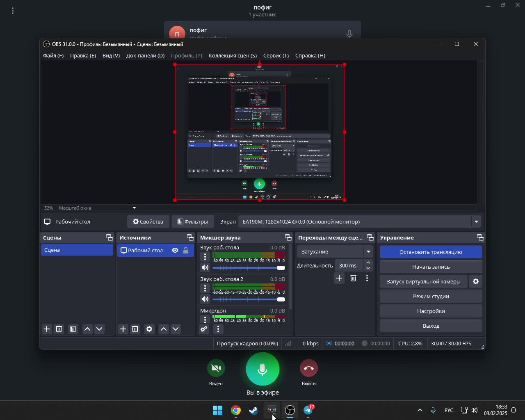Viewport: 525px width, 420px height.
Task: Add a new scene with plus icon
Action: [x=47, y=329]
